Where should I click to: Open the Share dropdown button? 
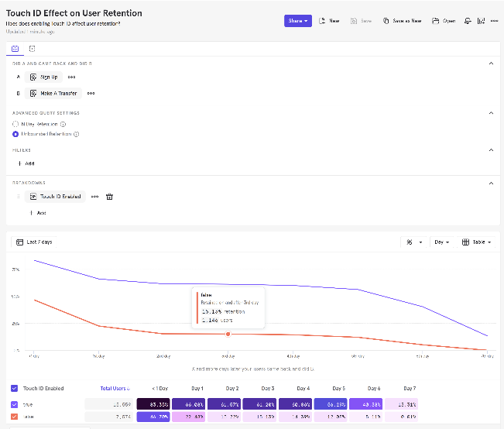(297, 21)
